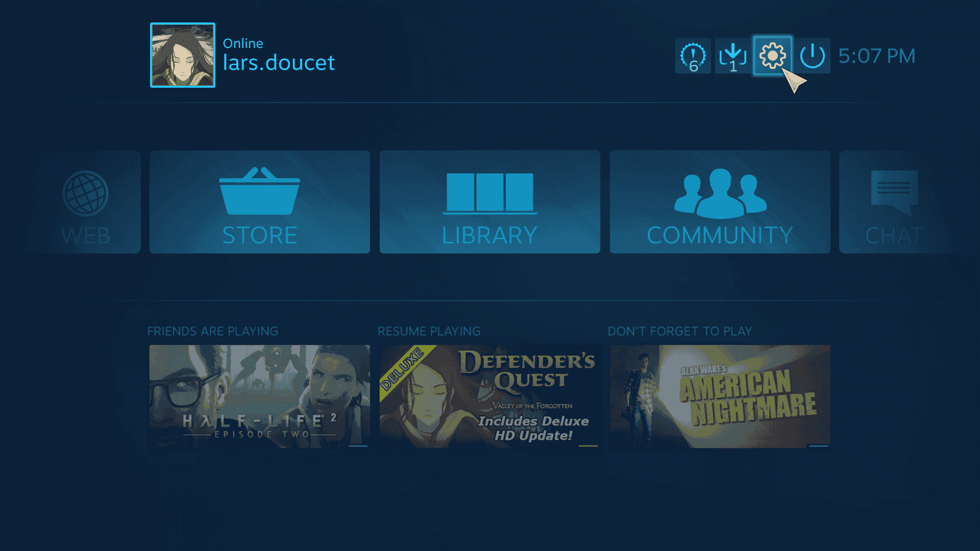This screenshot has height=551, width=980.
Task: Click the Notifications alert icon
Action: pyautogui.click(x=693, y=55)
